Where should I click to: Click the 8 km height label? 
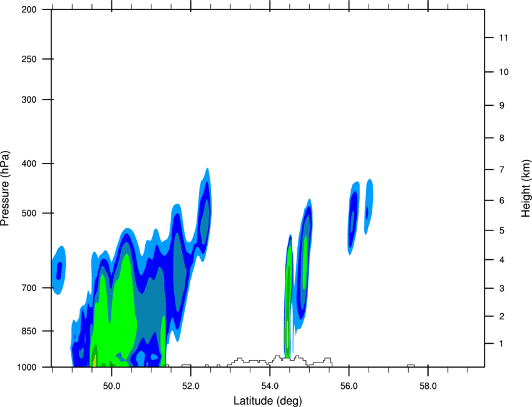click(502, 138)
